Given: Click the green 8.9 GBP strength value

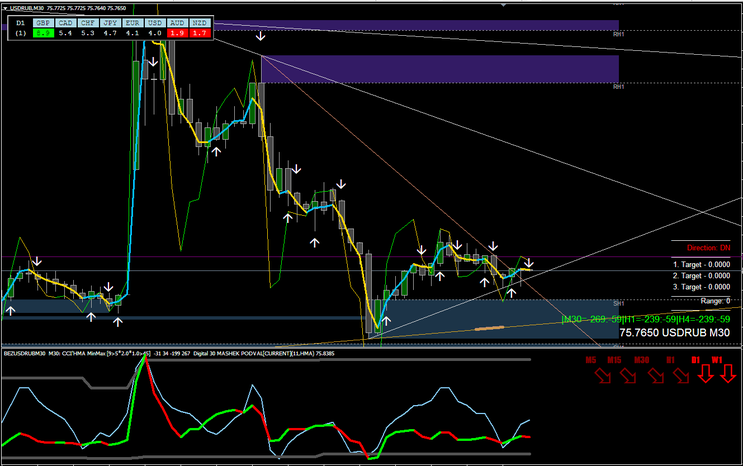Looking at the screenshot, I should (43, 33).
